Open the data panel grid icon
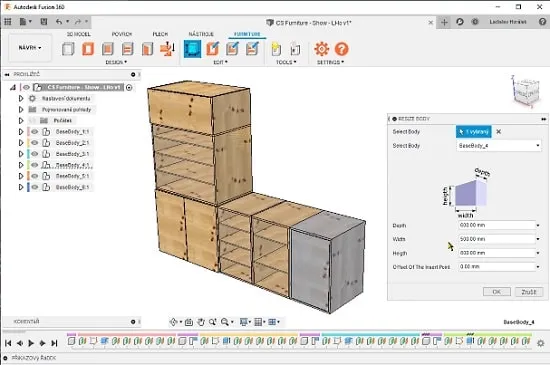 click(7, 22)
